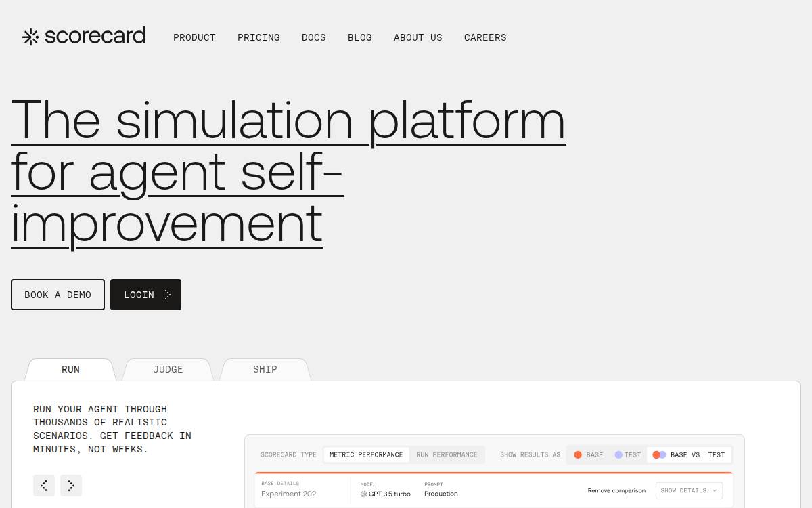
Task: Select the Run tab
Action: coord(70,369)
